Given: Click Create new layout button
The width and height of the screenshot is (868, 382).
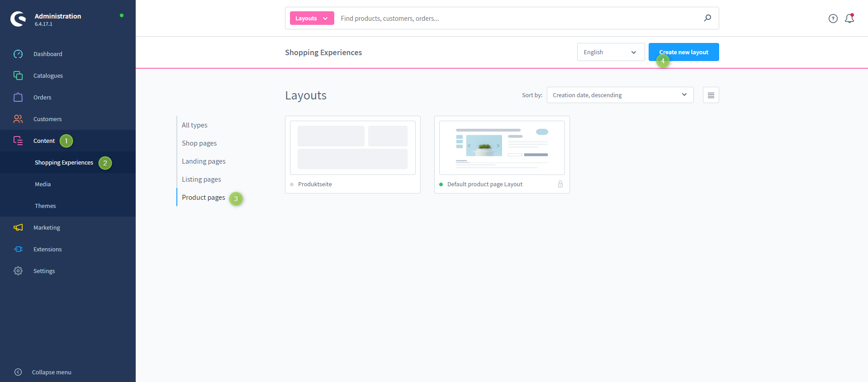Looking at the screenshot, I should click(684, 52).
